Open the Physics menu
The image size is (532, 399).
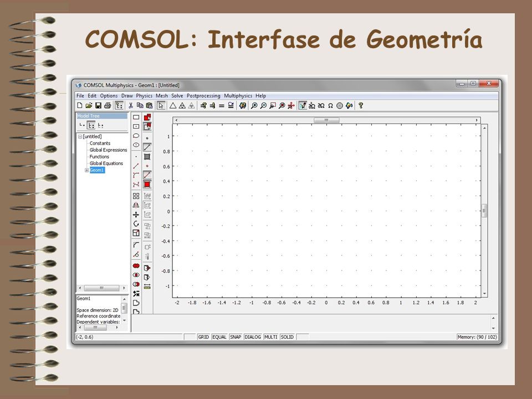point(144,96)
